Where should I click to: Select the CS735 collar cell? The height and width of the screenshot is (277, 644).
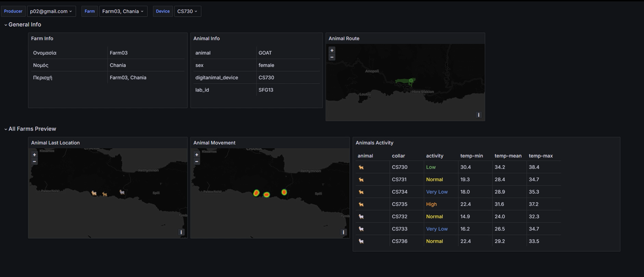400,204
